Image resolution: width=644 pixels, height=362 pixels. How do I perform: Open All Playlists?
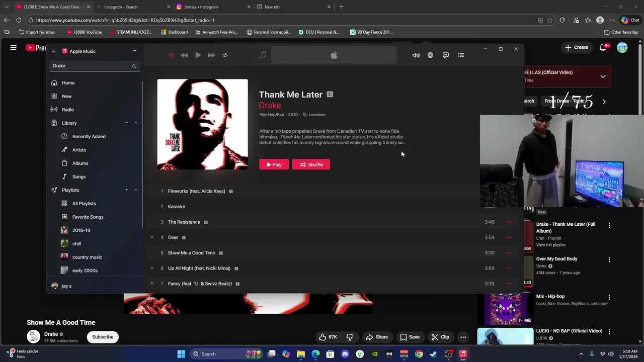click(x=84, y=204)
